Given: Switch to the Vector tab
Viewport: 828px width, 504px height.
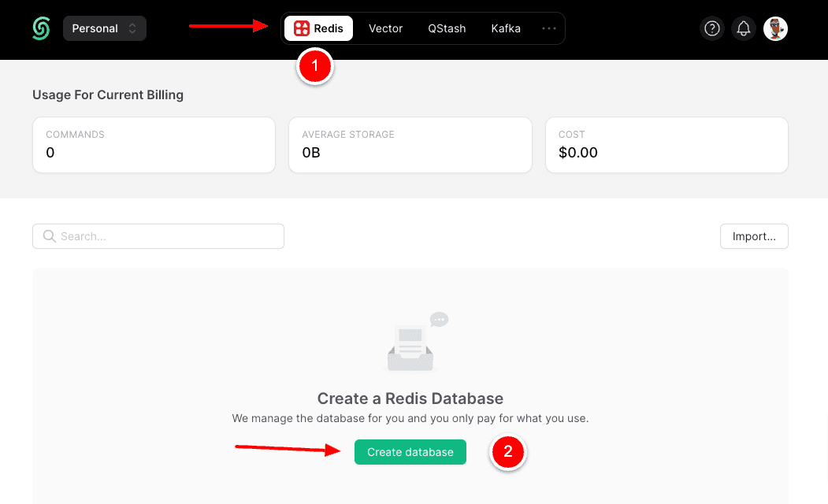Looking at the screenshot, I should click(x=385, y=28).
